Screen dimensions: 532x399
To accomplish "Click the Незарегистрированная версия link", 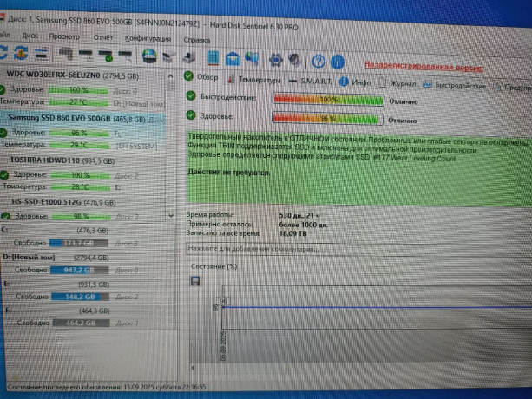I will coord(424,67).
